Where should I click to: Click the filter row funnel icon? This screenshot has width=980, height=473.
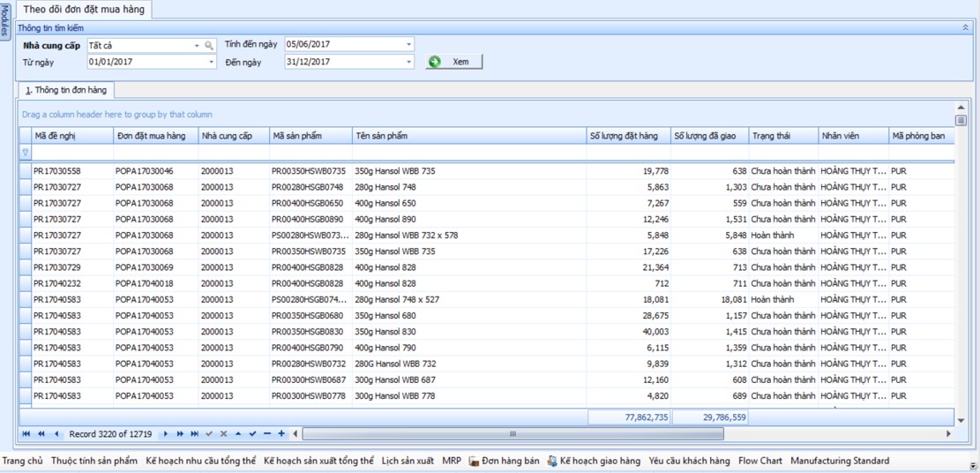pyautogui.click(x=26, y=152)
